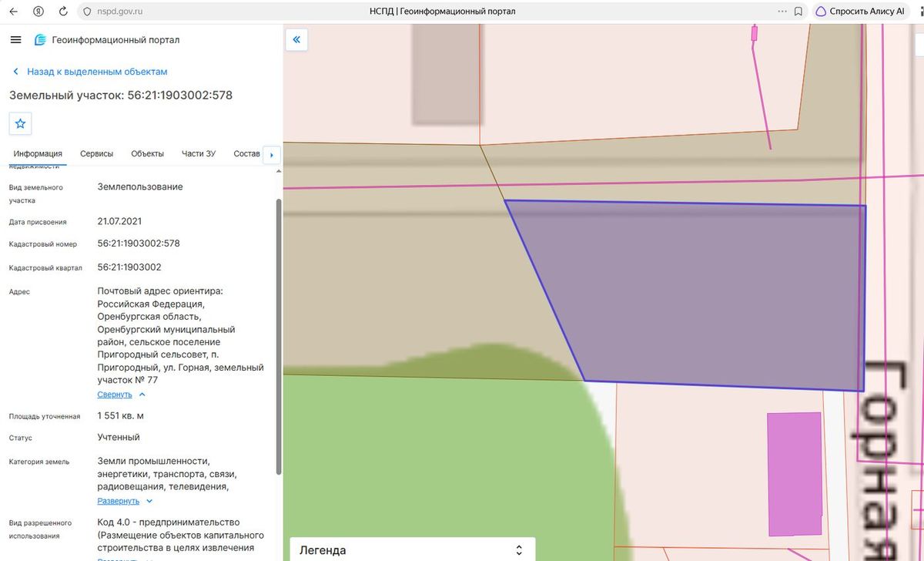Go back with the browser back arrow
Image resolution: width=924 pixels, height=561 pixels.
[13, 12]
